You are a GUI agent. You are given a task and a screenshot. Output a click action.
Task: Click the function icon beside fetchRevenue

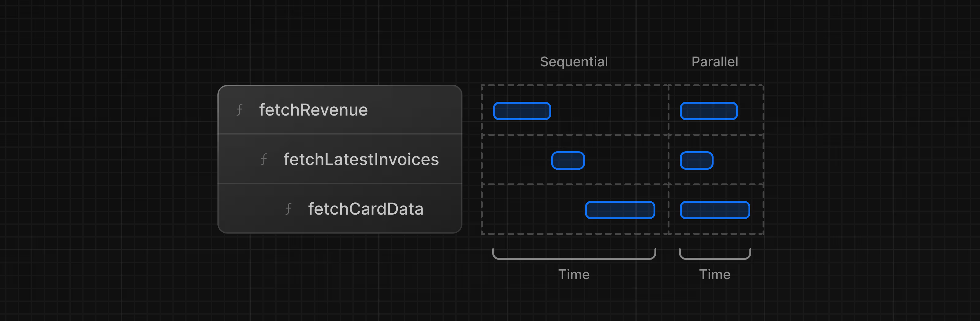coord(239,110)
